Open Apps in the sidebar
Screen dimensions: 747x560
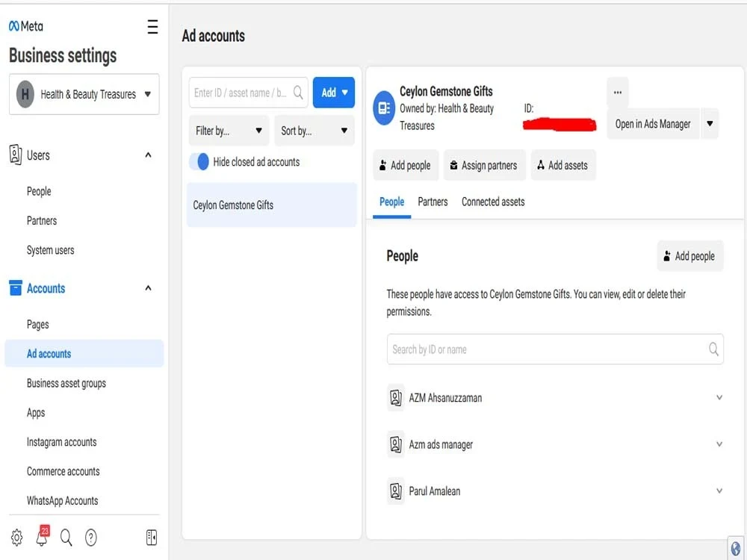(x=36, y=413)
